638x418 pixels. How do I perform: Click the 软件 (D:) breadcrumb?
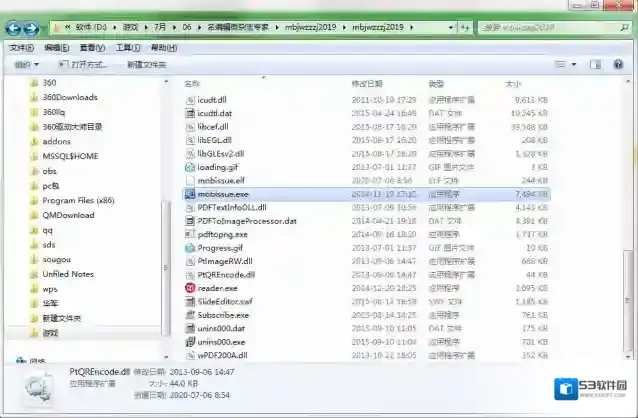(x=91, y=28)
